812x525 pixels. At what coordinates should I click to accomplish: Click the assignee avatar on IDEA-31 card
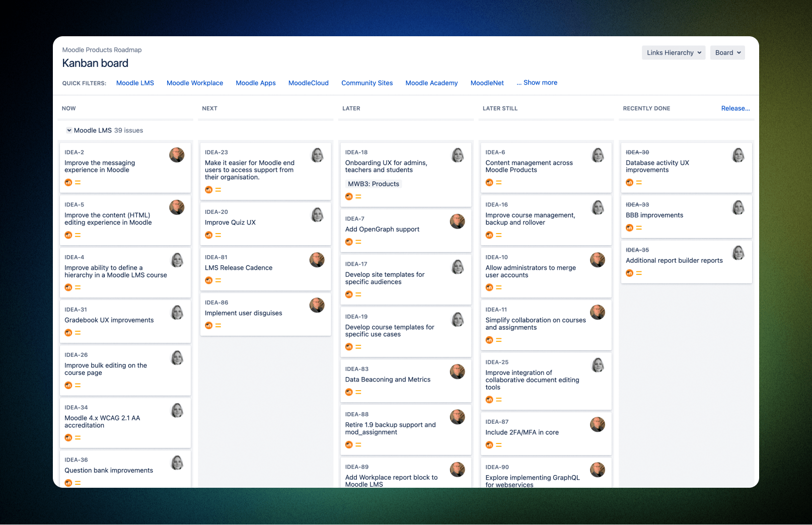pos(177,313)
